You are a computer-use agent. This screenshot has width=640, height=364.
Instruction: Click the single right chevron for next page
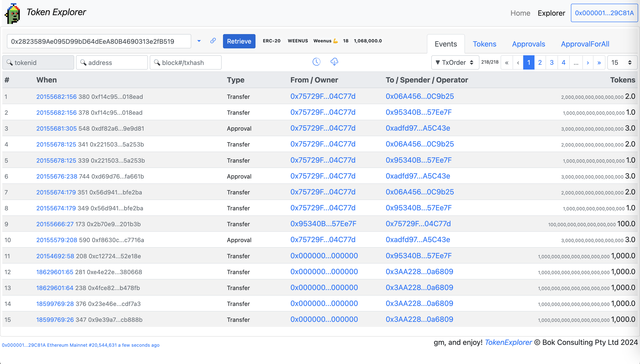pyautogui.click(x=588, y=62)
